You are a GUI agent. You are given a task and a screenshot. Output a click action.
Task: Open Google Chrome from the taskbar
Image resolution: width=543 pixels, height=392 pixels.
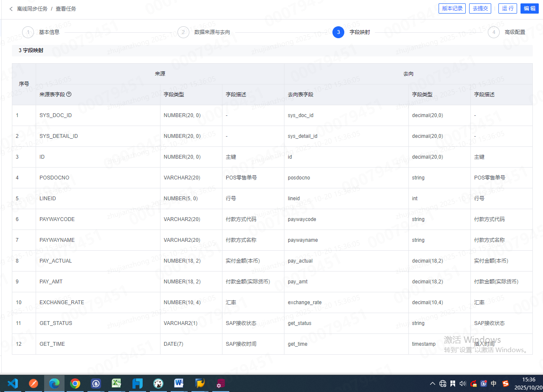[75, 384]
